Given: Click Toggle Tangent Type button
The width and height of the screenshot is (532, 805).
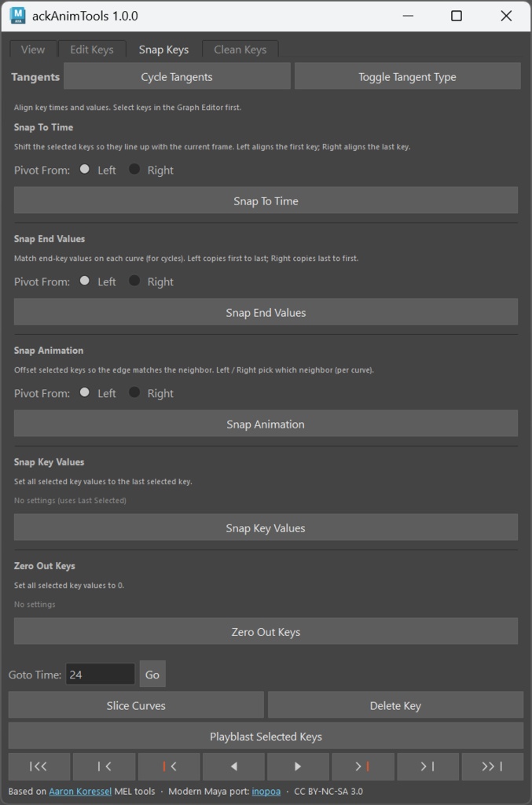Looking at the screenshot, I should (x=407, y=76).
